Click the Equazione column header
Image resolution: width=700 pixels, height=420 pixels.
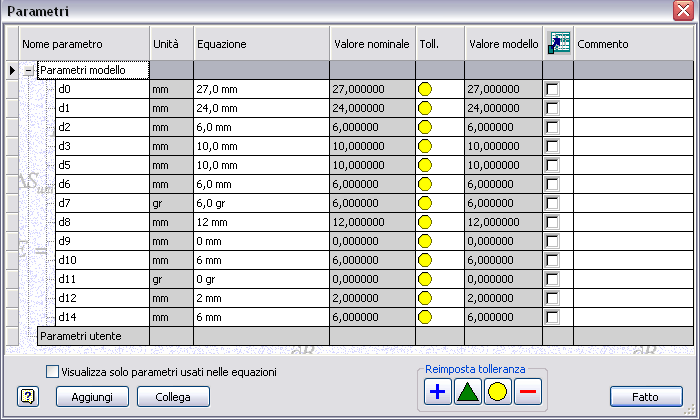click(x=262, y=43)
